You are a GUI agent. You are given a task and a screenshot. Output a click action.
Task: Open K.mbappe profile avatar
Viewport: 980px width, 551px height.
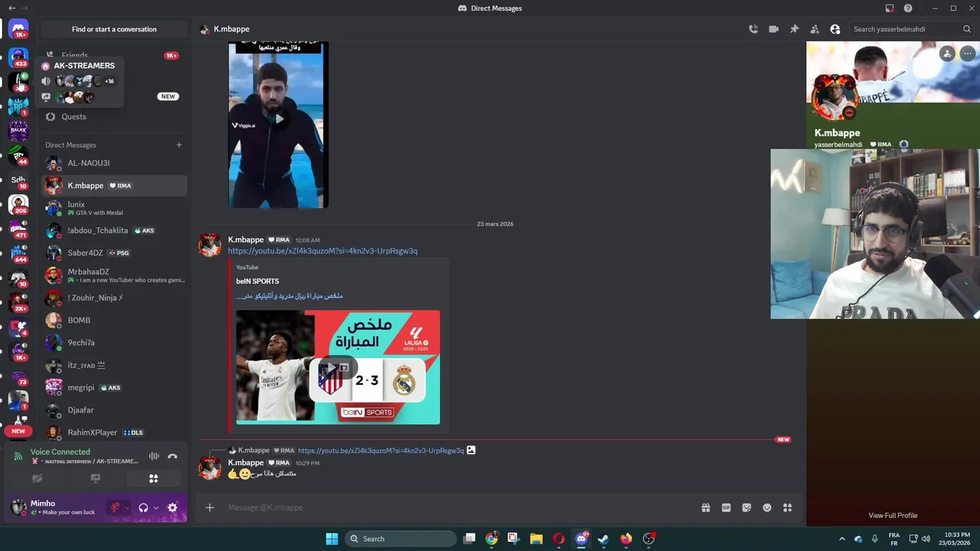835,97
